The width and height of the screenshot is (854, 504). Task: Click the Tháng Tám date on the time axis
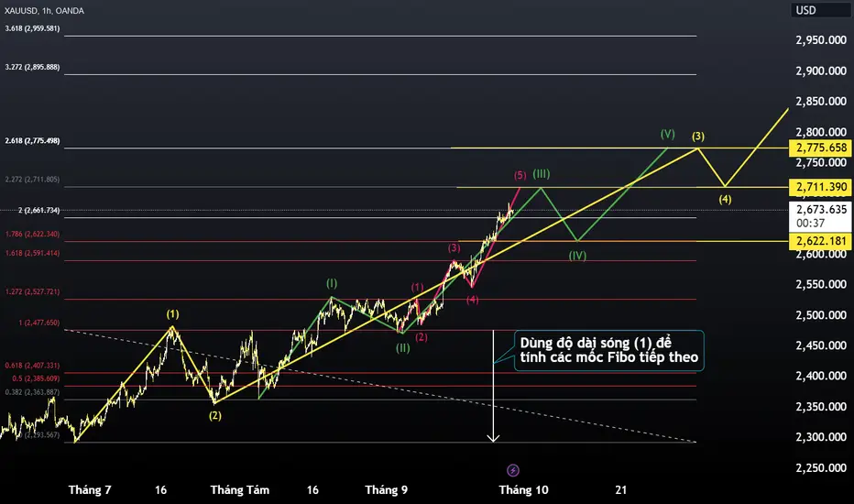240,490
